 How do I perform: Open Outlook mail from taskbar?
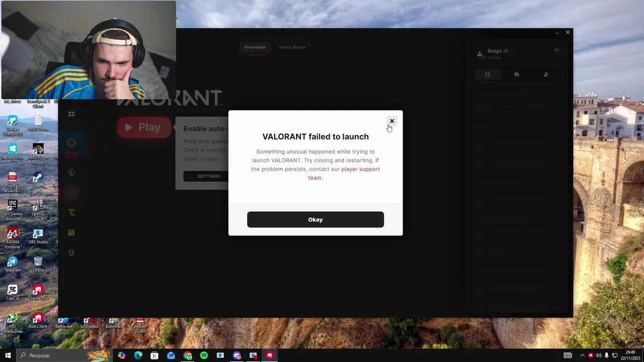171,355
